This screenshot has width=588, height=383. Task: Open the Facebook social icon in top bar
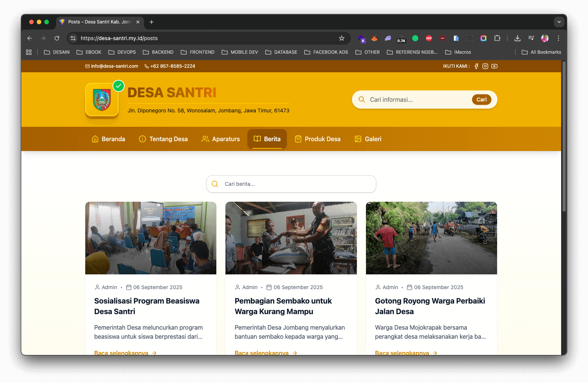coord(476,66)
